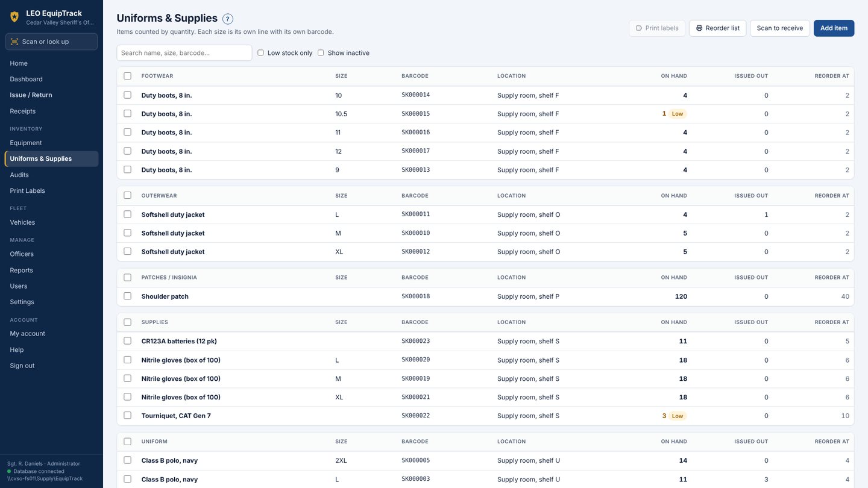
Task: Open the Dashboard page
Action: click(51, 79)
